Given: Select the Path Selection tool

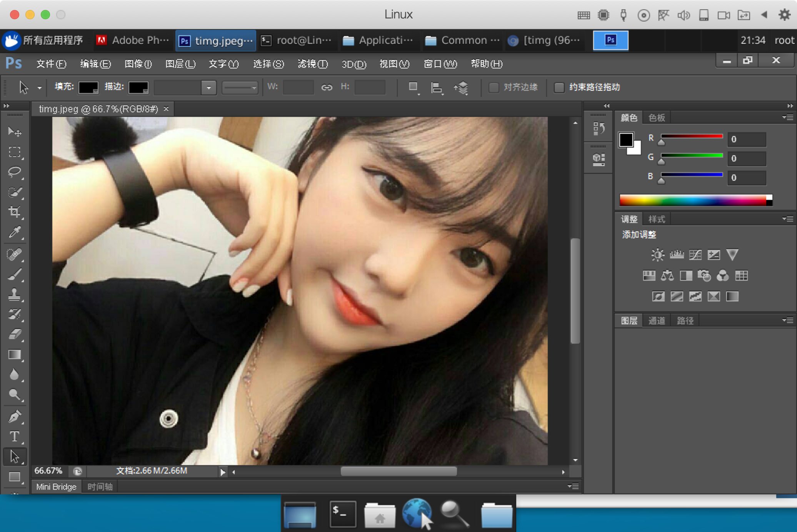Looking at the screenshot, I should (15, 457).
